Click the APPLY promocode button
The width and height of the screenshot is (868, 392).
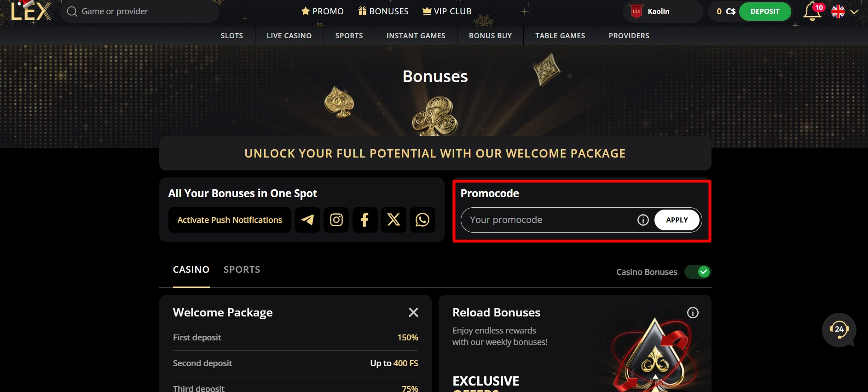[677, 220]
